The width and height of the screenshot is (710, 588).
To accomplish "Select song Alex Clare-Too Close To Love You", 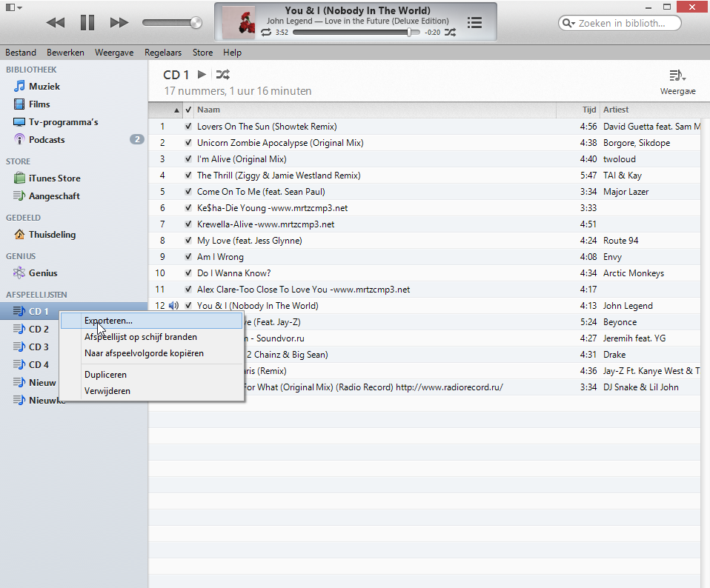I will [x=303, y=290].
